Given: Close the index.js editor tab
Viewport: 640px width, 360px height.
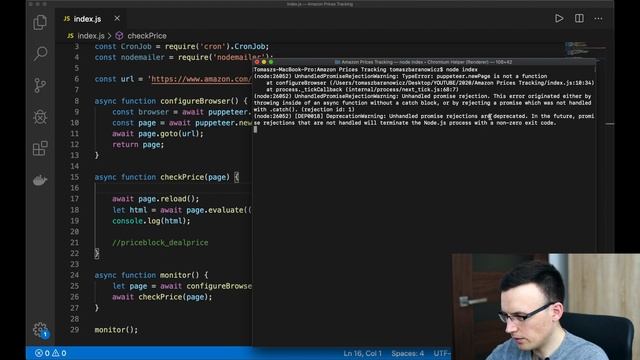Looking at the screenshot, I should point(117,18).
